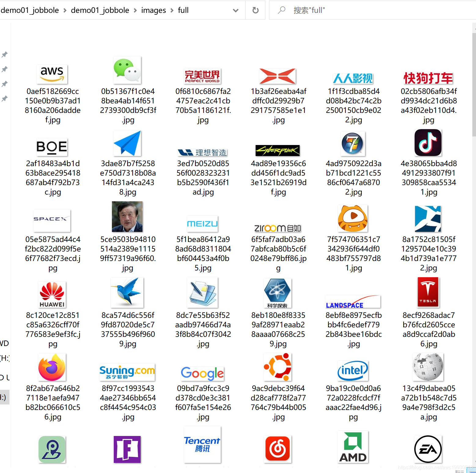Click filename starting 6f5faf7adb03a6
476x473 pixels.
click(278, 254)
